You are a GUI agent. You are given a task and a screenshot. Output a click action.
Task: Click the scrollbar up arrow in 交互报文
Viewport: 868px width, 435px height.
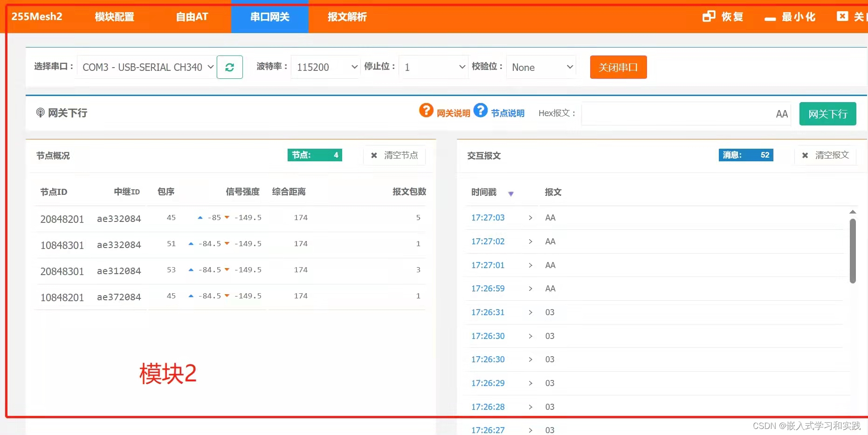(853, 212)
